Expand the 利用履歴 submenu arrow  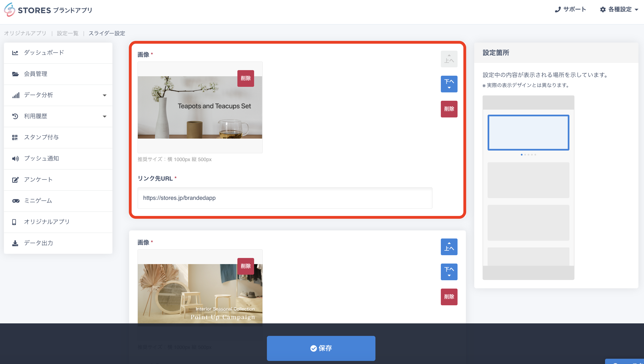105,117
